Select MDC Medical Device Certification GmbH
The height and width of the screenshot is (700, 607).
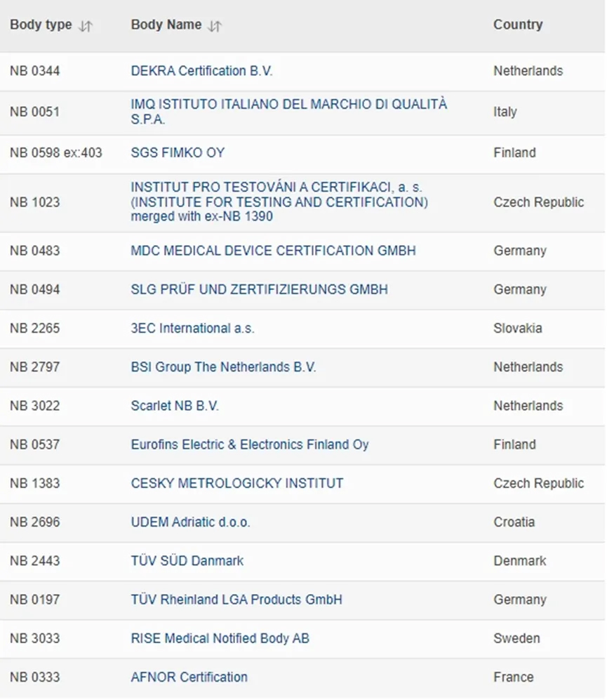click(x=273, y=251)
